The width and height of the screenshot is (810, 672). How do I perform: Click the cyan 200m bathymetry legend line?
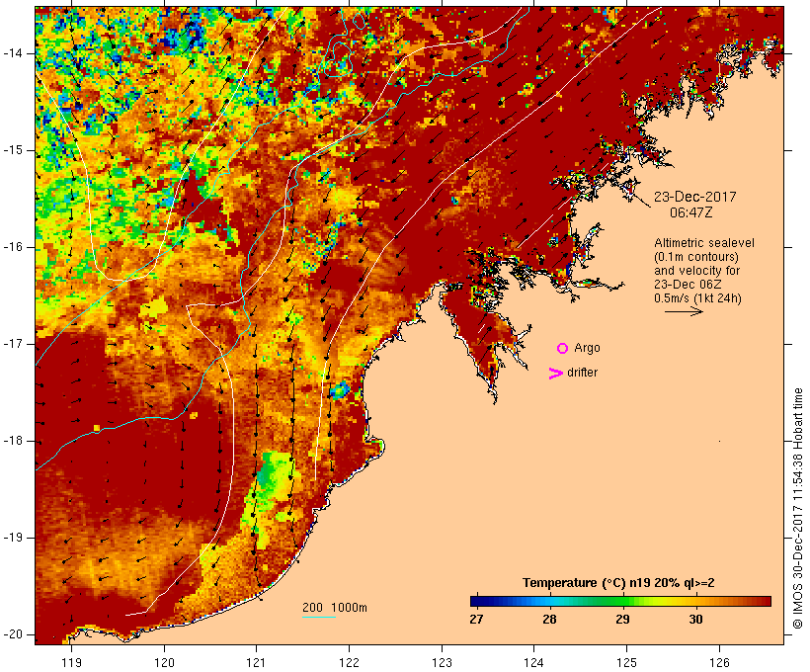tap(319, 617)
